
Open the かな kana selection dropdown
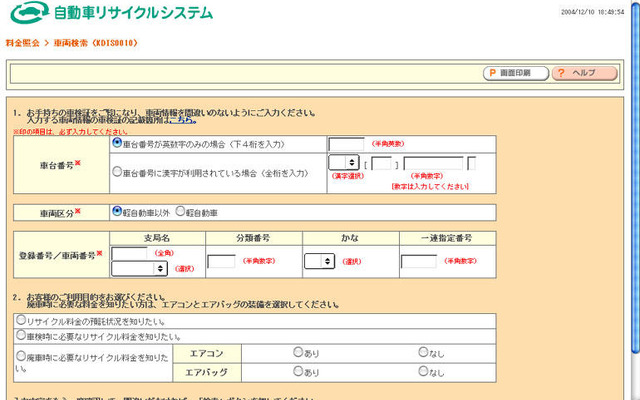pyautogui.click(x=319, y=261)
